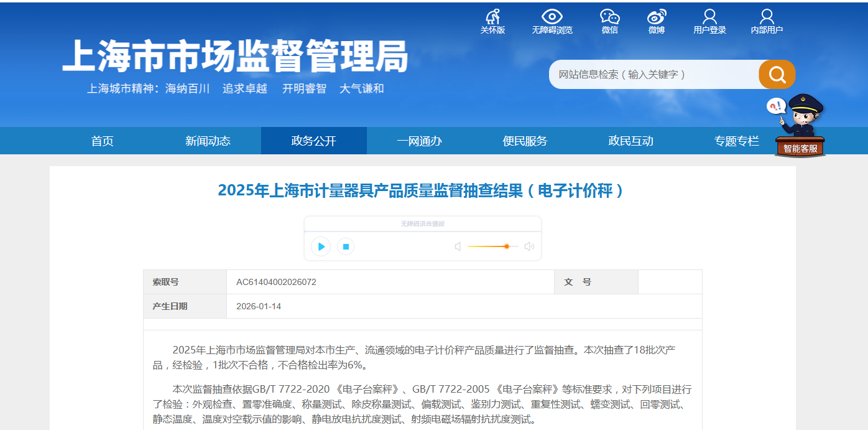Image resolution: width=868 pixels, height=430 pixels.
Task: Go to the 首页 home menu
Action: tap(103, 141)
